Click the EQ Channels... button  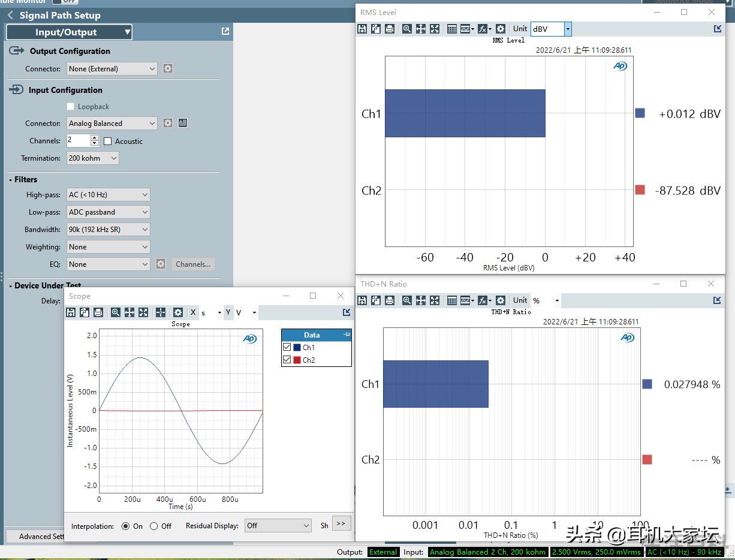[193, 264]
